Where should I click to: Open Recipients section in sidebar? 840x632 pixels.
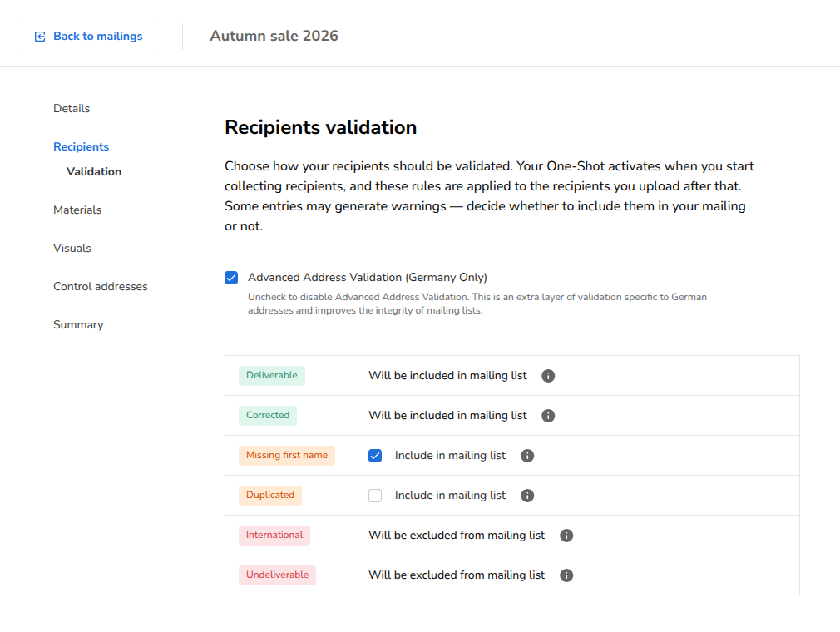81,146
